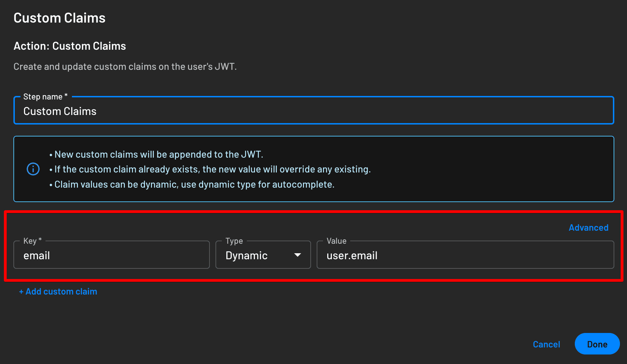Click the Value field showing user.email
This screenshot has width=627, height=364.
pos(465,255)
